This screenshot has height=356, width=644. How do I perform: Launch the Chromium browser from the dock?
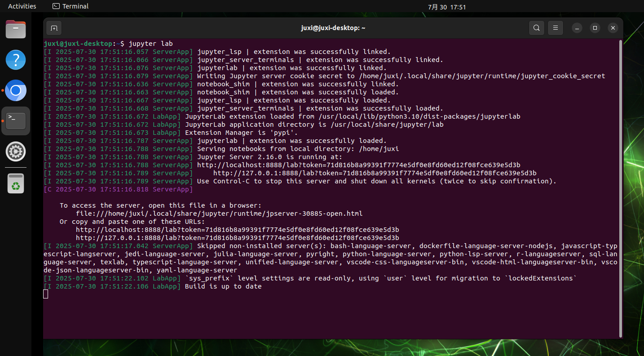coord(16,90)
